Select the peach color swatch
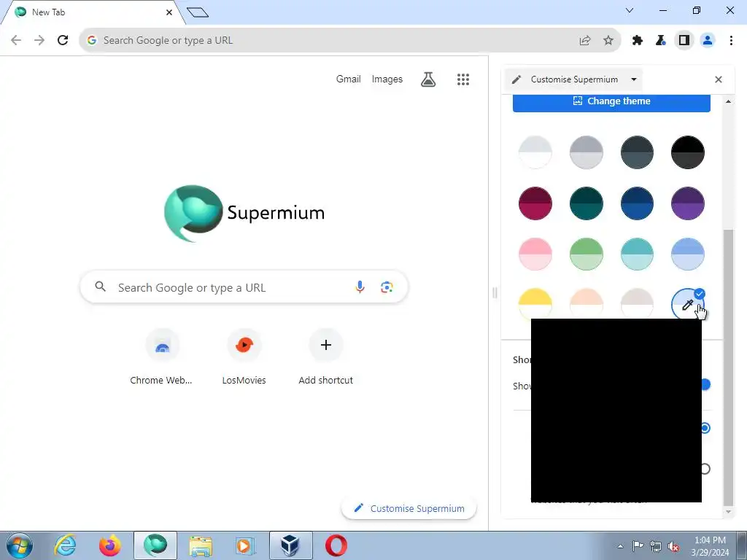 [587, 303]
